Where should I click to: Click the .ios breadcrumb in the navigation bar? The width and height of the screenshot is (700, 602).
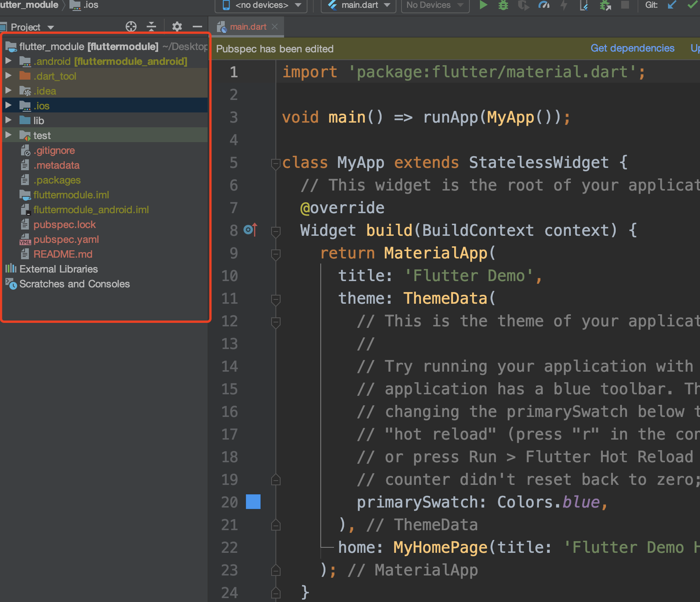84,5
